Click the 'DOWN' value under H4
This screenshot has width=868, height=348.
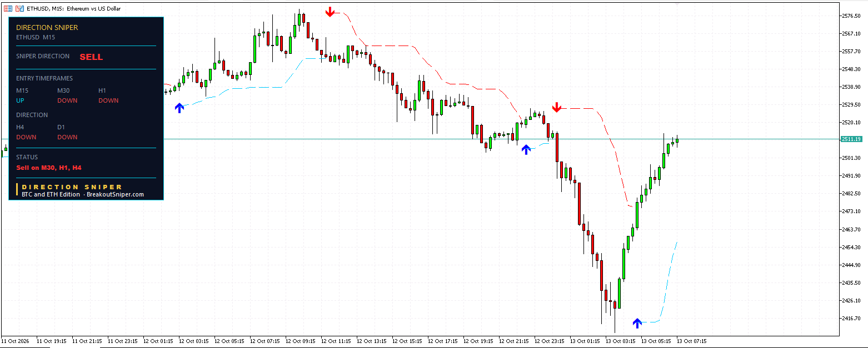pos(26,137)
